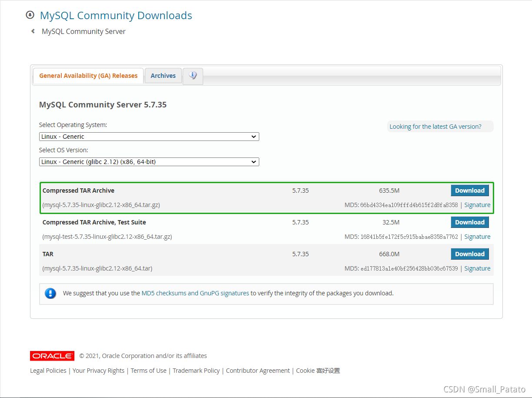Screen dimensions: 532x398
Task: Open Signature link for Compressed TAR Archive
Action: (477, 205)
